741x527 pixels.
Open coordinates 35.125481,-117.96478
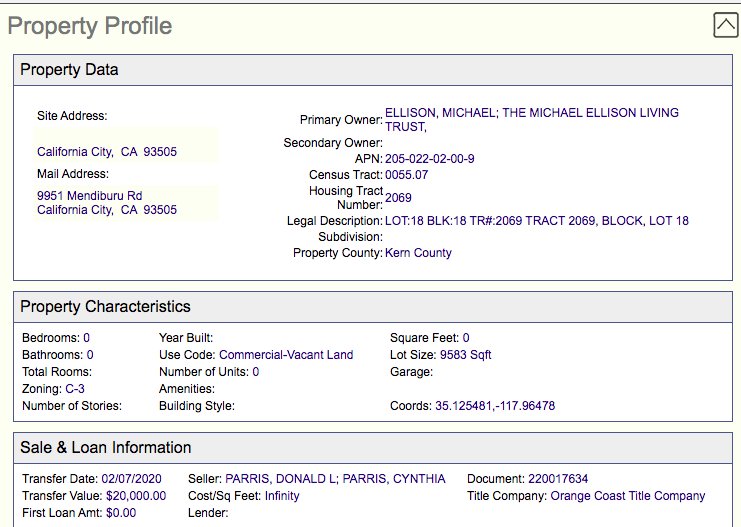pos(494,406)
